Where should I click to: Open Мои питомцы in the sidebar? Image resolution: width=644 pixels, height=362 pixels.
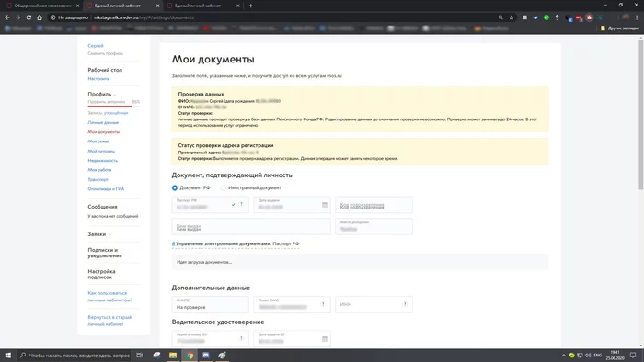click(101, 152)
